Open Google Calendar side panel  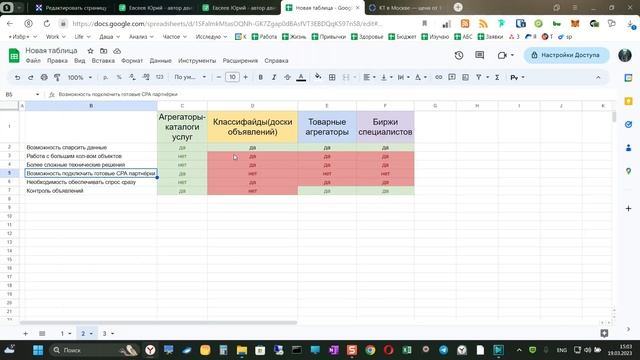point(629,78)
